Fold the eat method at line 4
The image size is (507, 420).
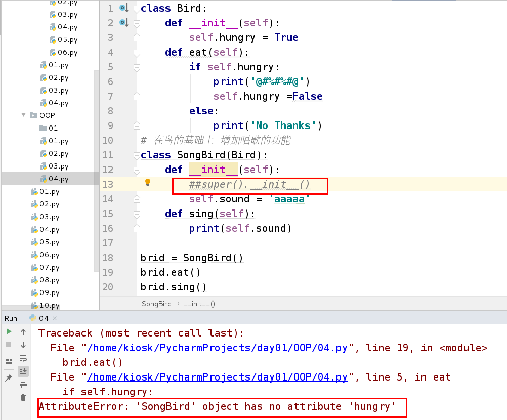click(x=137, y=53)
